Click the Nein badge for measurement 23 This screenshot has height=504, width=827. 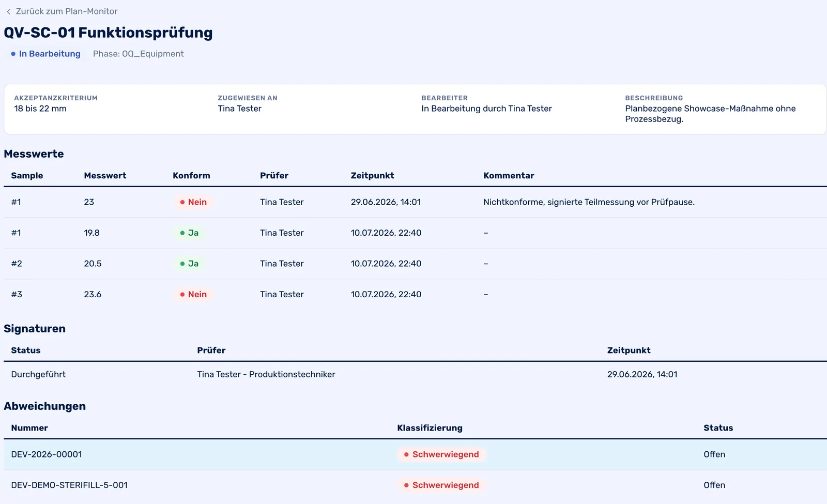tap(193, 202)
